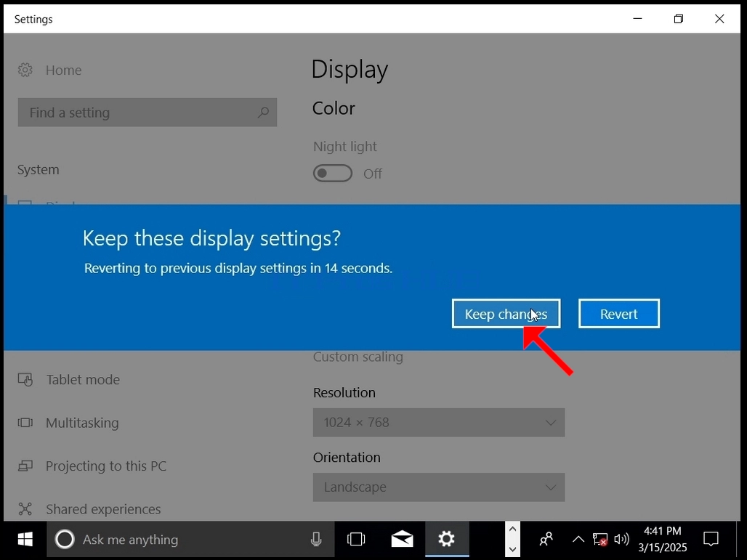Click the Revert button
The image size is (747, 560).
(x=619, y=314)
